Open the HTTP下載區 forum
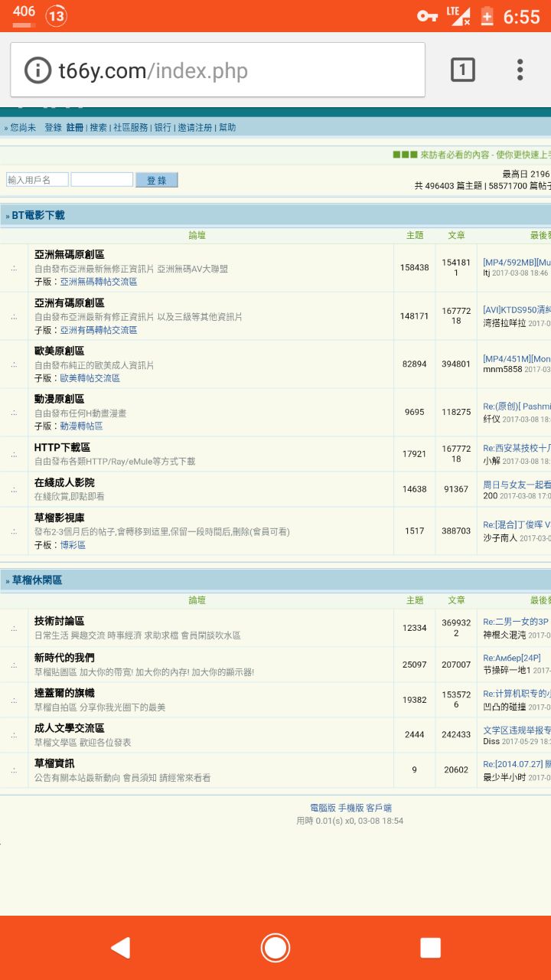551x980 pixels. point(62,447)
